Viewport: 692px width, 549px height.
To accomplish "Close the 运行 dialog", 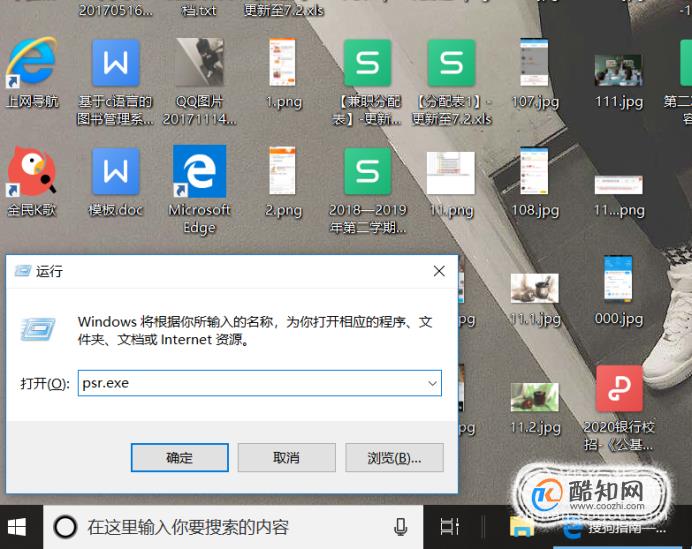I will [x=439, y=271].
